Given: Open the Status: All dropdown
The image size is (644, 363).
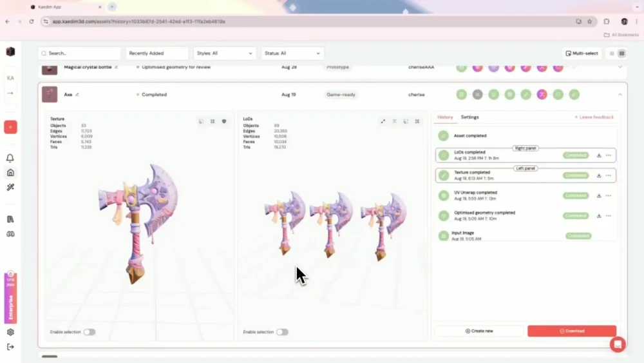Looking at the screenshot, I should click(292, 54).
